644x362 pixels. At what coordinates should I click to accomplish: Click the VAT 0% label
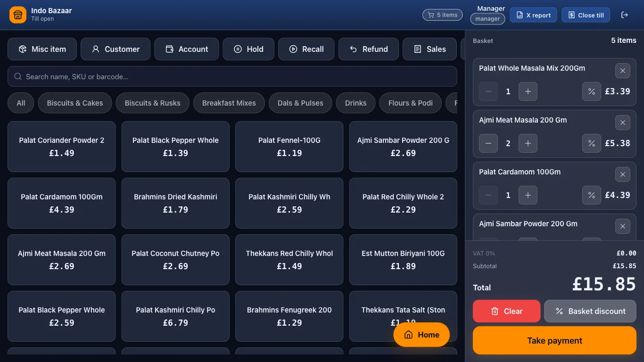tap(484, 254)
